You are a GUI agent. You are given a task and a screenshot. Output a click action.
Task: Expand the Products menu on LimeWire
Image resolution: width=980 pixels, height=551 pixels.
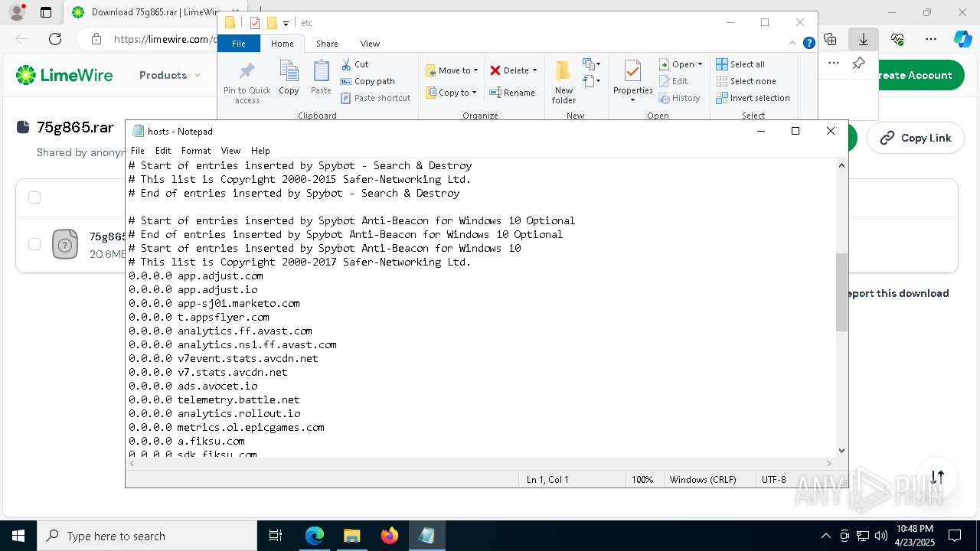click(170, 75)
